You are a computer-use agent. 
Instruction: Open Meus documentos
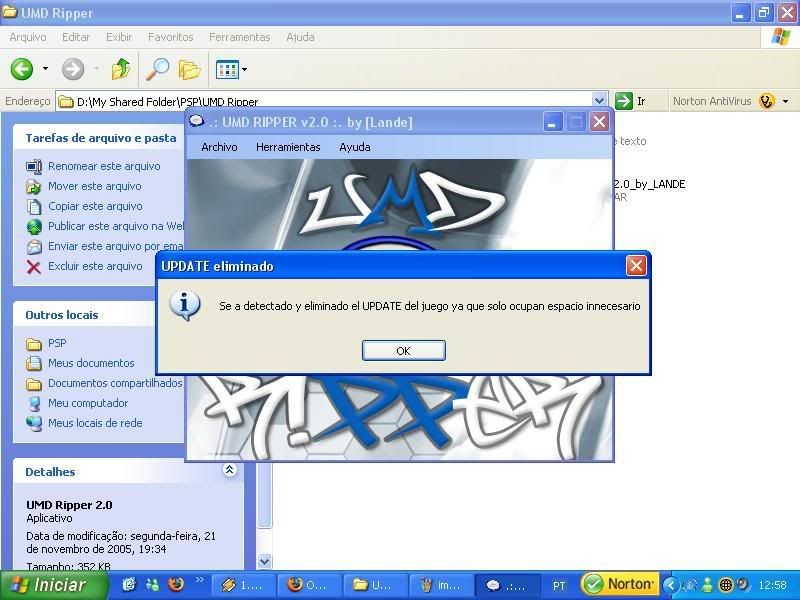(x=91, y=363)
